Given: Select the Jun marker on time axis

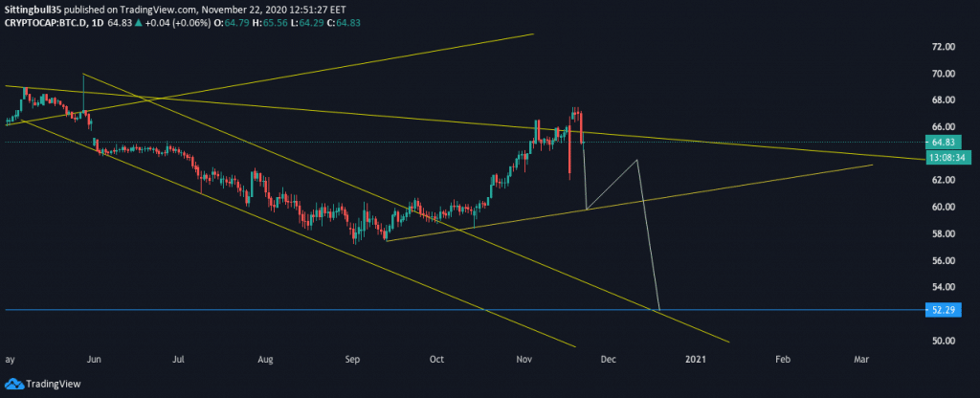Looking at the screenshot, I should tap(94, 360).
